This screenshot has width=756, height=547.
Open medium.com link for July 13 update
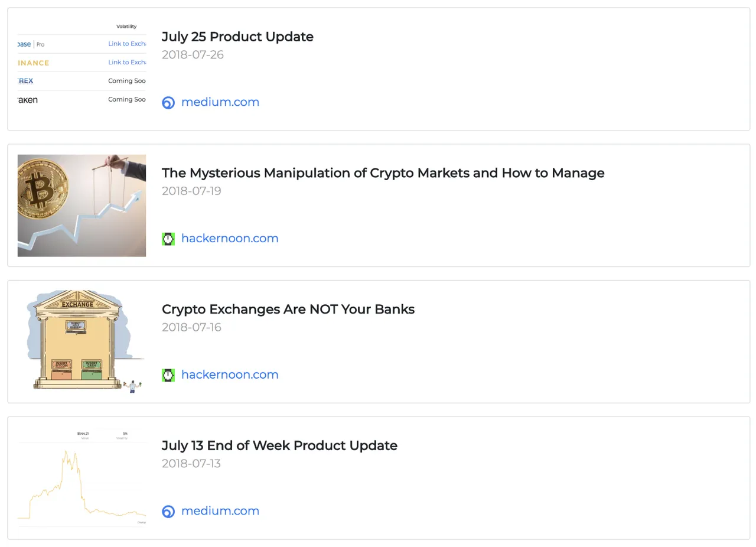tap(220, 511)
